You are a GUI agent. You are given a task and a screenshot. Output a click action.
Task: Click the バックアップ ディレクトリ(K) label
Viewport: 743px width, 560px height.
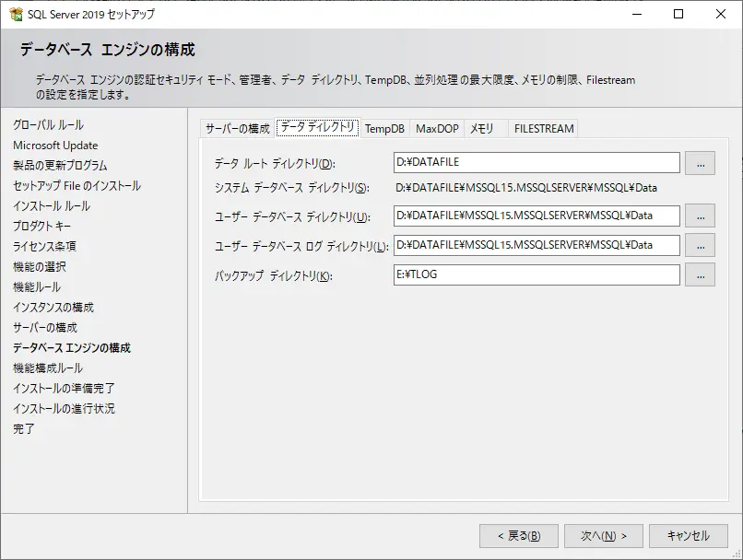274,276
